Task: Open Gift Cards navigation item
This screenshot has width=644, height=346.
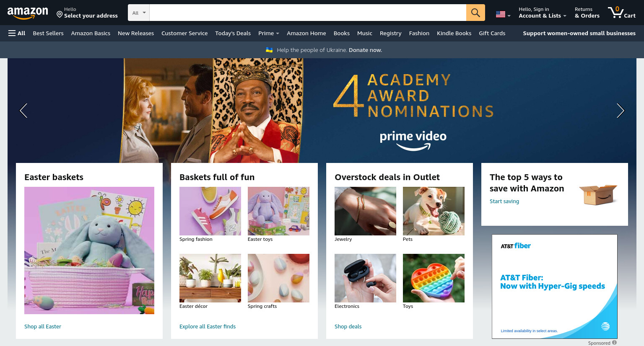Action: pyautogui.click(x=492, y=33)
